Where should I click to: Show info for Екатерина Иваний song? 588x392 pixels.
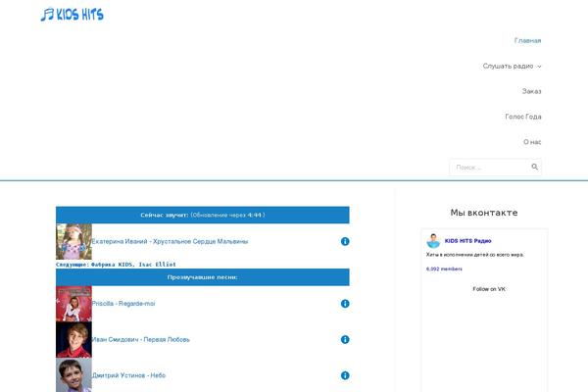(x=345, y=241)
